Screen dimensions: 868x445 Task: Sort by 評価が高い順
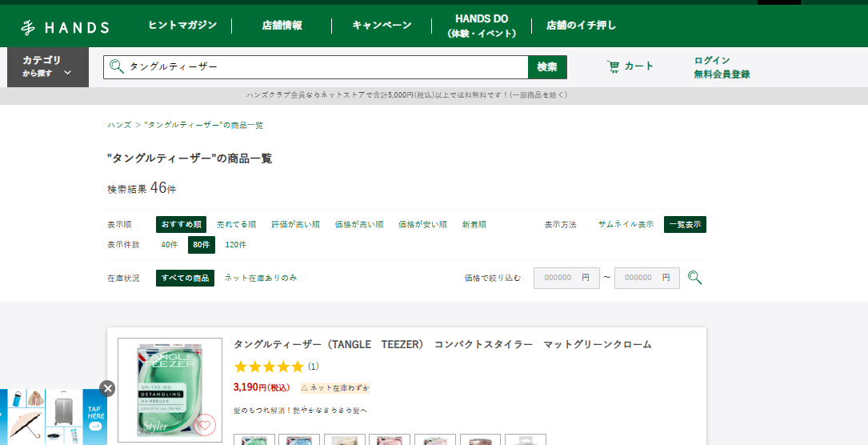coord(296,225)
